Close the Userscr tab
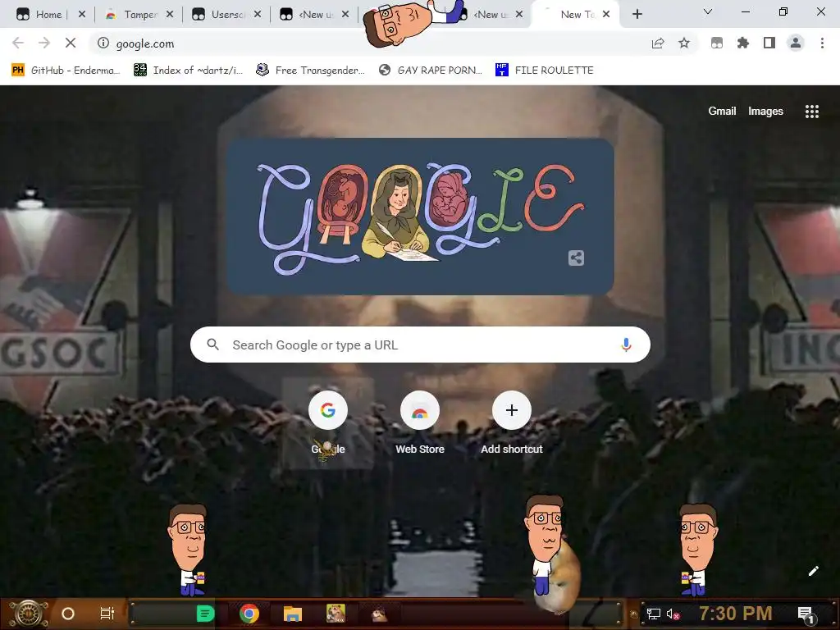The width and height of the screenshot is (840, 630). point(257,14)
